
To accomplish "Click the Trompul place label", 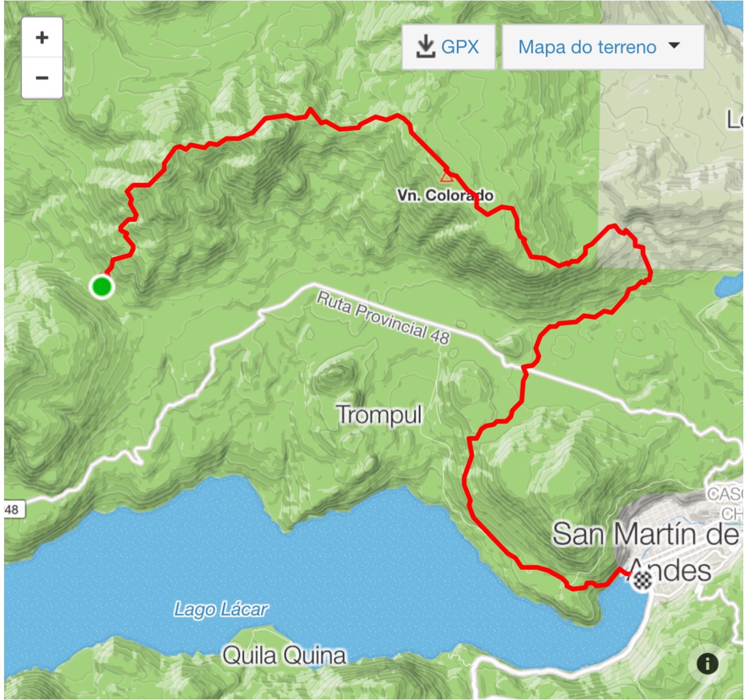I will (379, 415).
